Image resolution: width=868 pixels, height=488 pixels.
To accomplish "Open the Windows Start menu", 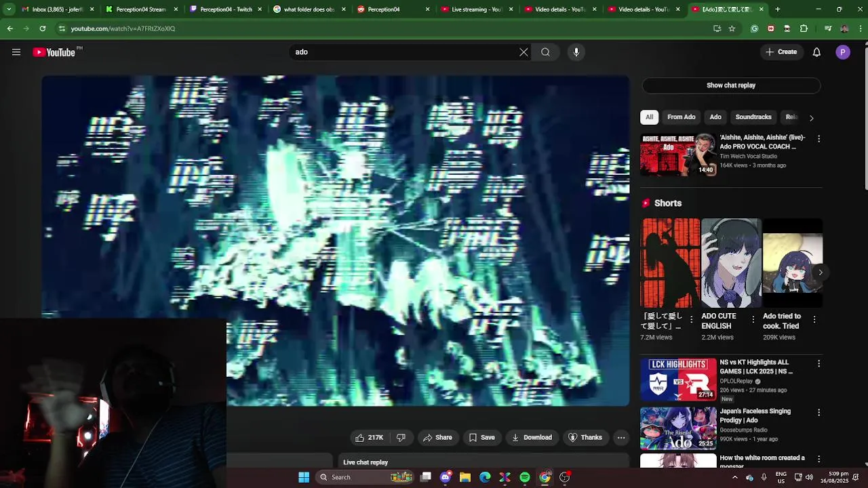I will pos(304,477).
